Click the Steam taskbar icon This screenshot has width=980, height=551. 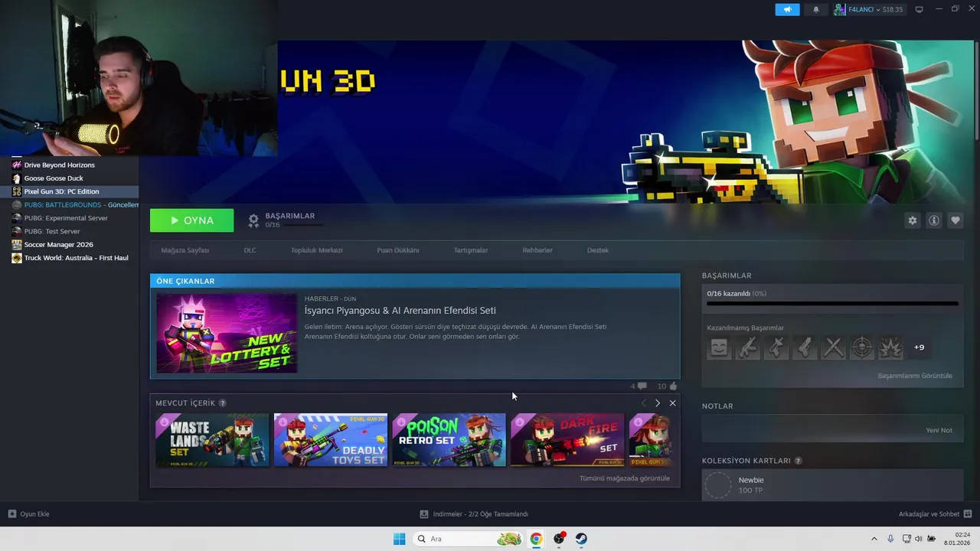582,539
